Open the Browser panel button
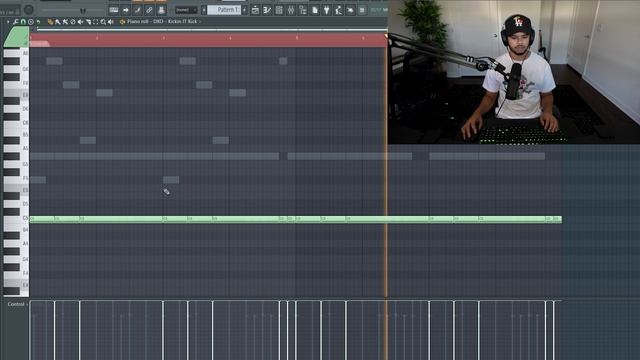The image size is (640, 360). (303, 10)
